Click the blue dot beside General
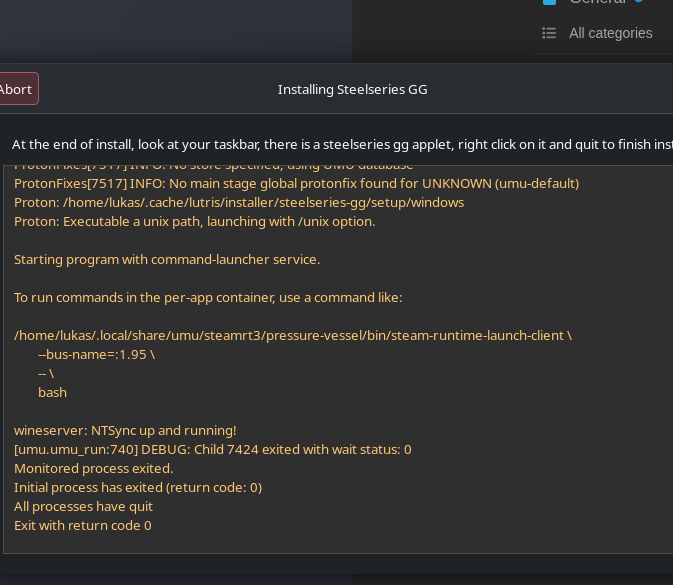673x585 pixels. [x=639, y=1]
